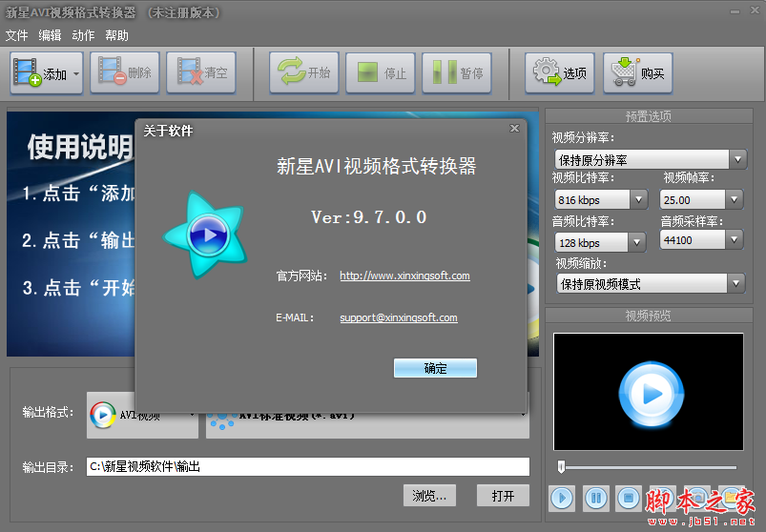766x532 pixels.
Task: Click the Ver:9.7.0.0 version text
Action: pos(369,217)
